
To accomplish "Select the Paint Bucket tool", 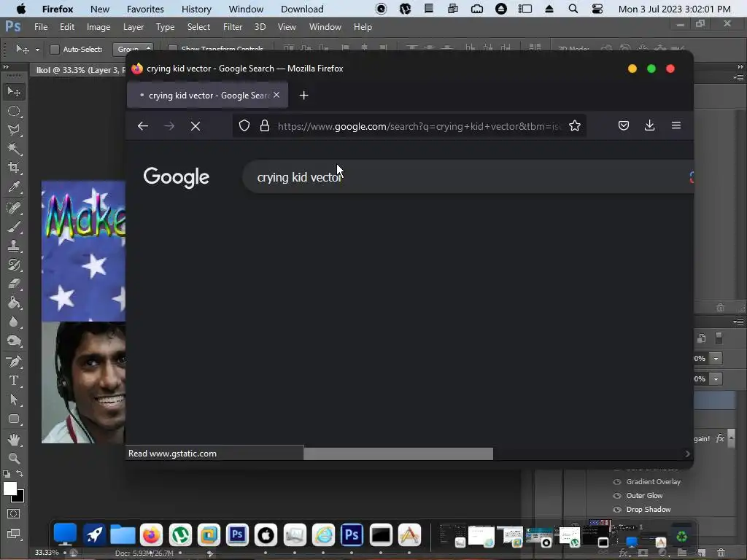I will (14, 303).
